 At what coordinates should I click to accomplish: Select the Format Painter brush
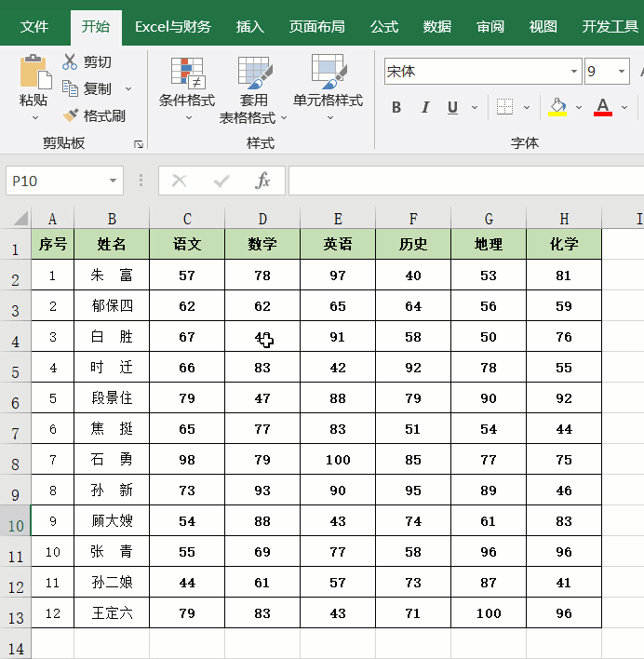coord(71,115)
